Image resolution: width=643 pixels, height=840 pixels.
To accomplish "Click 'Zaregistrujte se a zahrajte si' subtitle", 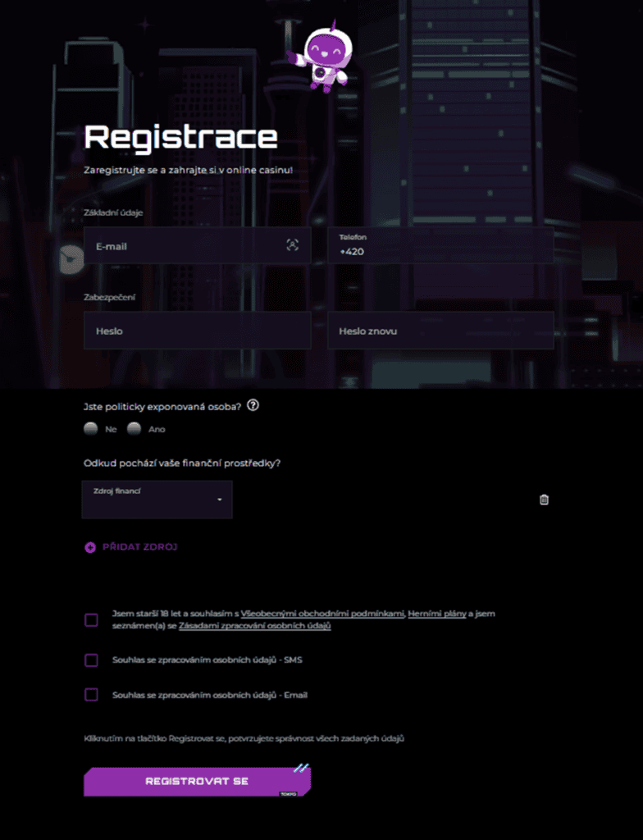I will click(x=188, y=170).
